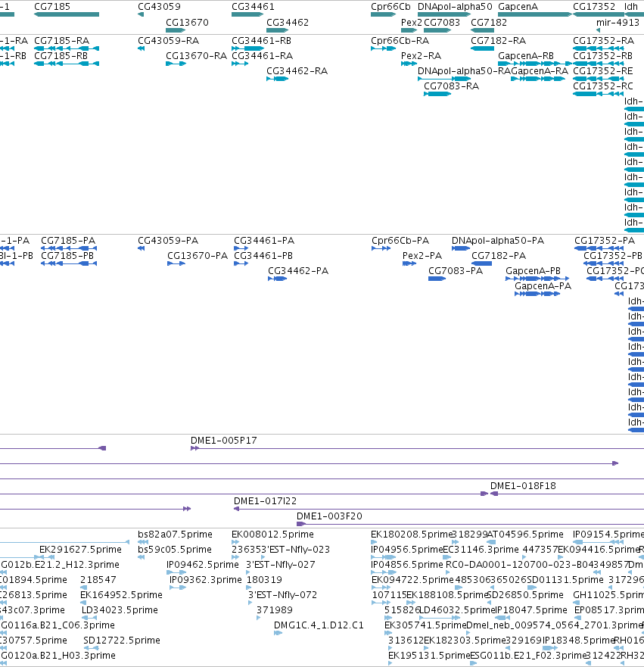The width and height of the screenshot is (644, 667).
Task: Open EST 3'EST-Nfly-072
Action: 283,595
